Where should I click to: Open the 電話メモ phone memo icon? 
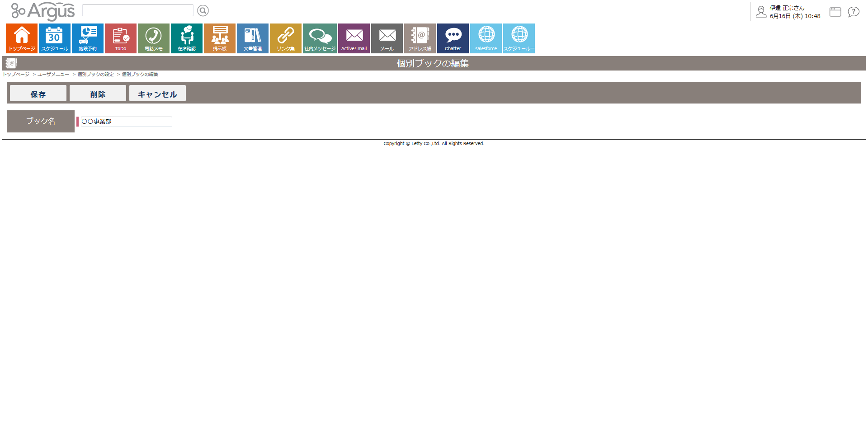(154, 38)
